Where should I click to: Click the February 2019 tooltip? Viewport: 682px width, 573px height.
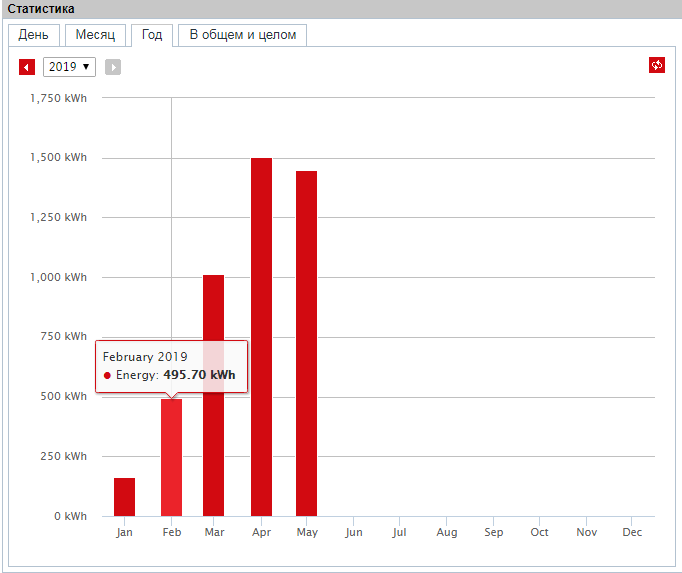(171, 366)
